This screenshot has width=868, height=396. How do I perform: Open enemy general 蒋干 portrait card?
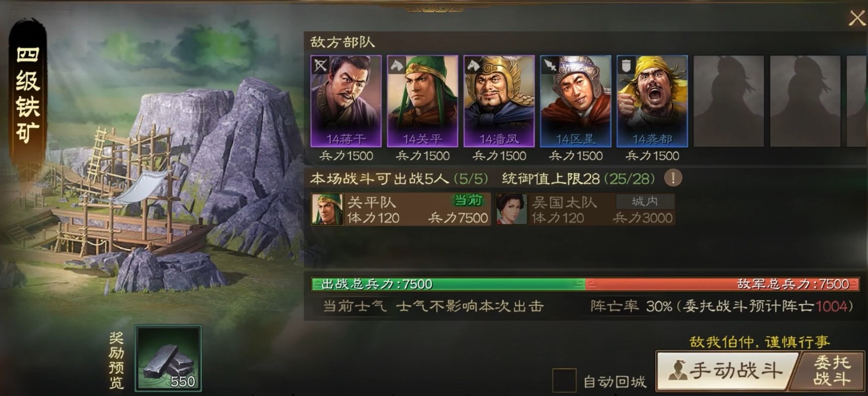pyautogui.click(x=346, y=101)
